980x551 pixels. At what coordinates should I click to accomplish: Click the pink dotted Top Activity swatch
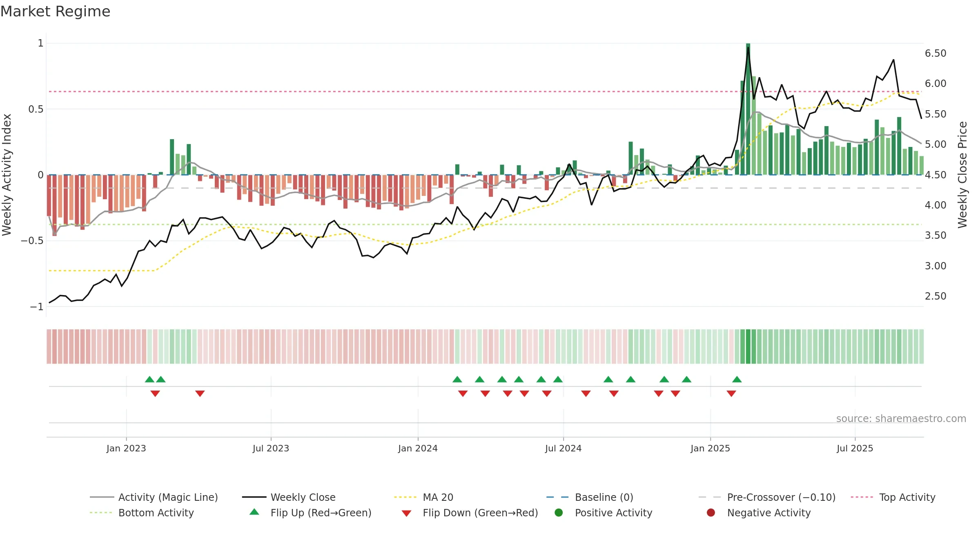(x=862, y=497)
